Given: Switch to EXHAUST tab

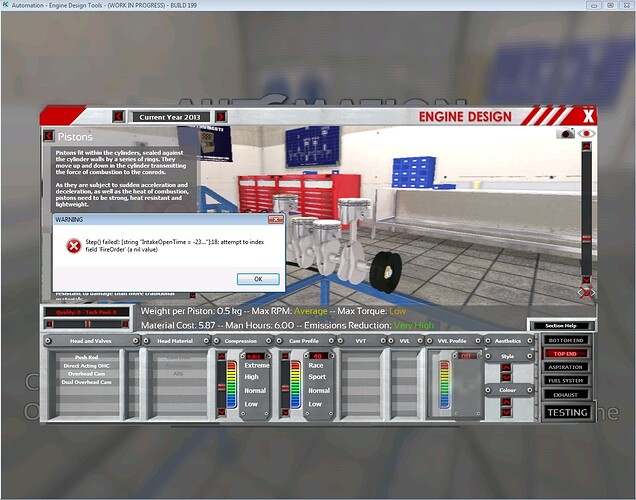Looking at the screenshot, I should point(565,394).
